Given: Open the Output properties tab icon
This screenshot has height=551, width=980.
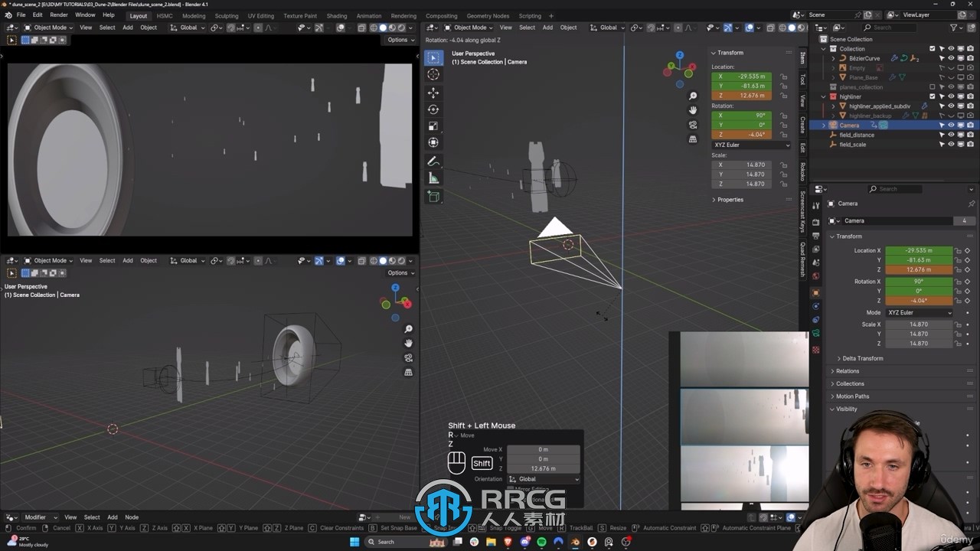Looking at the screenshot, I should click(x=816, y=236).
